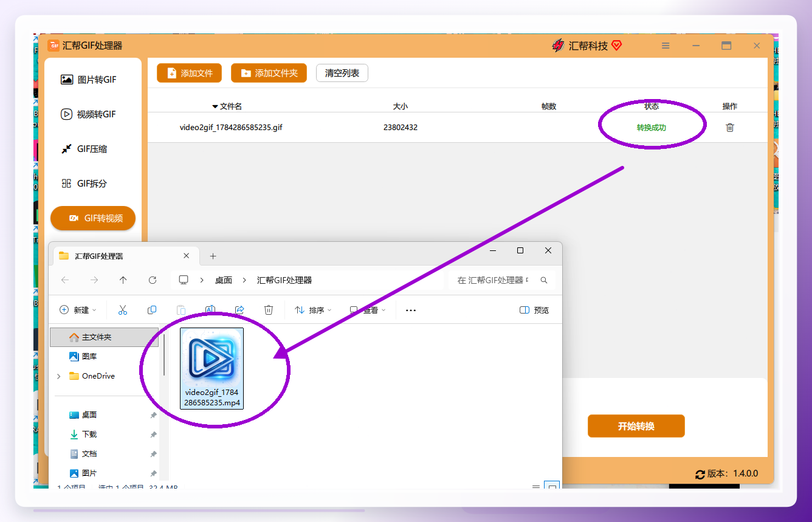
Task: Navigate up one folder in Explorer
Action: tap(123, 280)
